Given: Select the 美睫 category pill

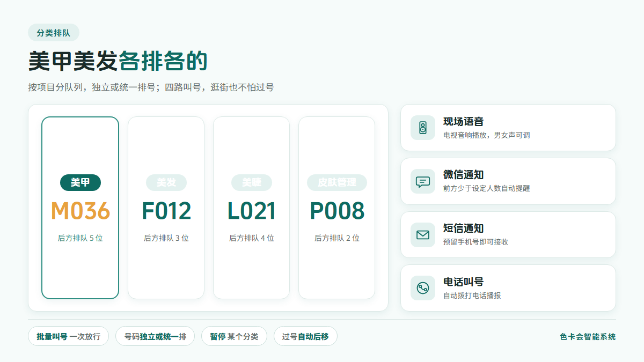Looking at the screenshot, I should pyautogui.click(x=252, y=182).
